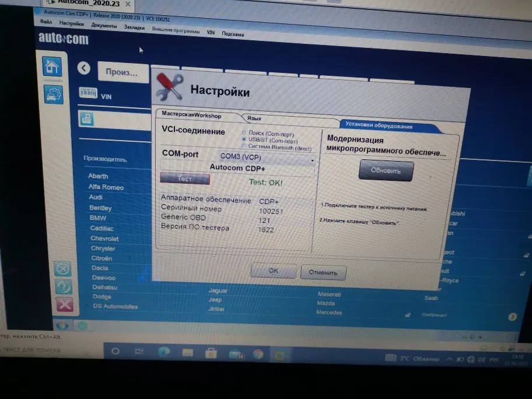Open Microsoft Store from taskbar
Image resolution: width=532 pixels, height=399 pixels.
(211, 353)
